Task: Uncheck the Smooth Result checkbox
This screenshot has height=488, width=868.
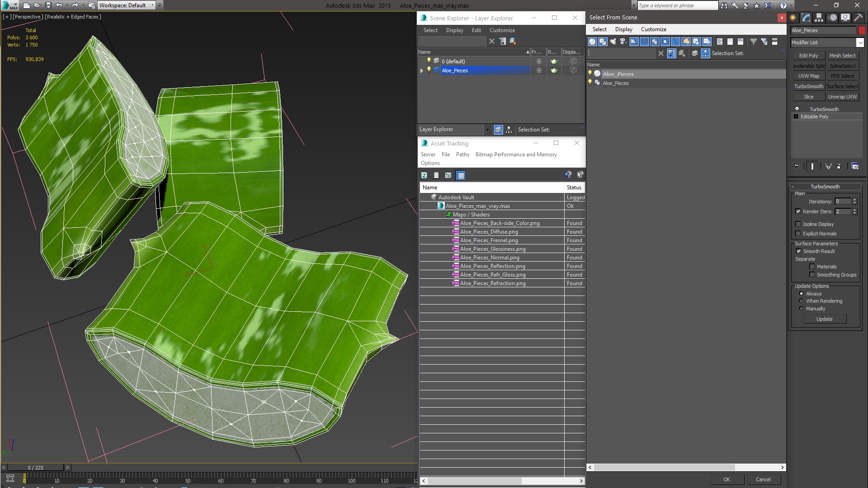Action: 798,251
